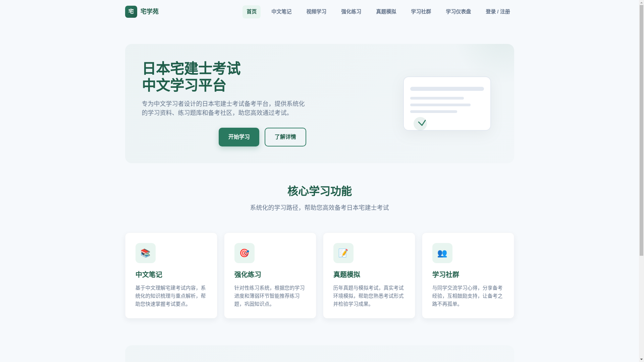Select 视频学习 in the navigation bar
The image size is (644, 362).
point(316,12)
